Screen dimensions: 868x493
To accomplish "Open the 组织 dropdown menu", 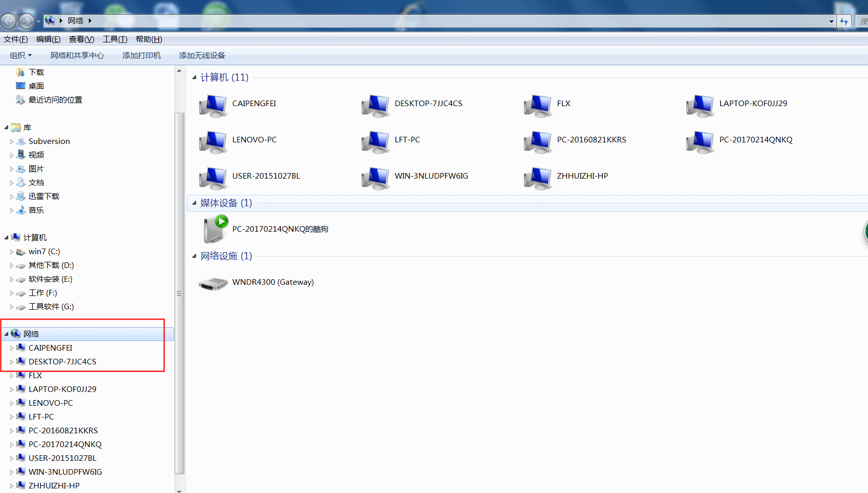I will click(20, 56).
